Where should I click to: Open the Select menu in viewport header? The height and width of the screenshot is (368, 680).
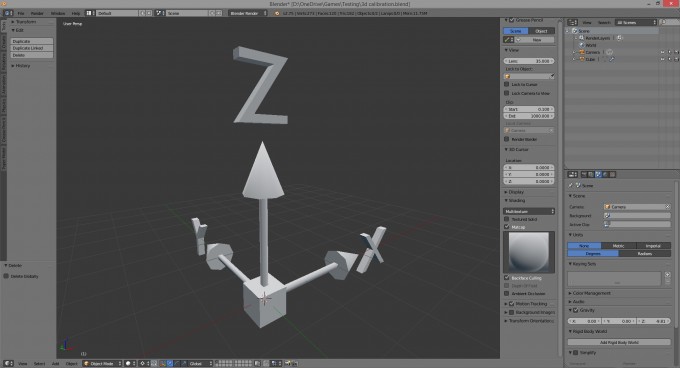(39, 363)
